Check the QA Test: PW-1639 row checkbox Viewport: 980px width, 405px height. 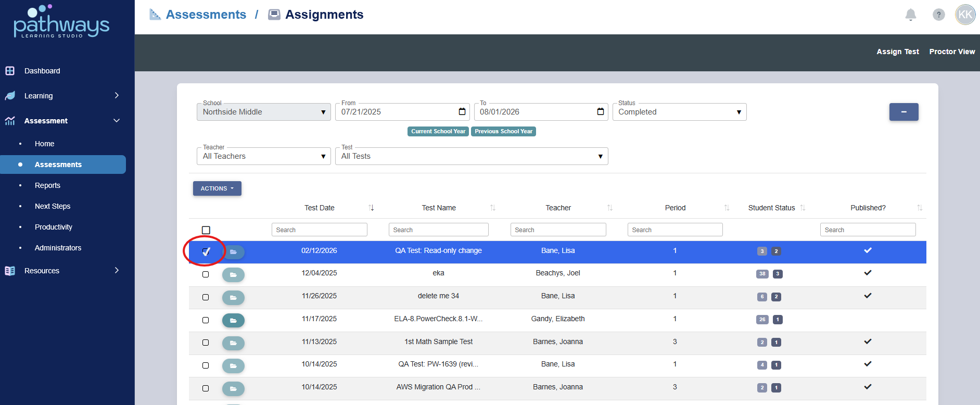point(206,365)
